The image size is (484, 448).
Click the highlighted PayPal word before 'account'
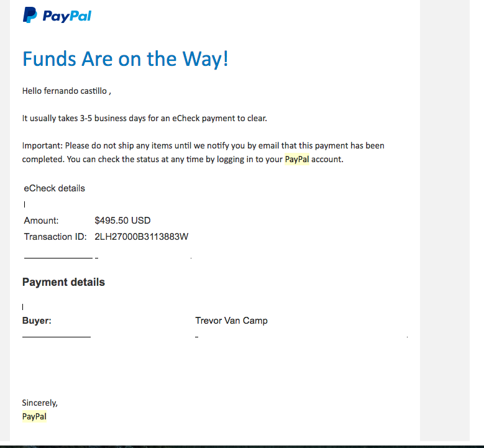(x=296, y=159)
